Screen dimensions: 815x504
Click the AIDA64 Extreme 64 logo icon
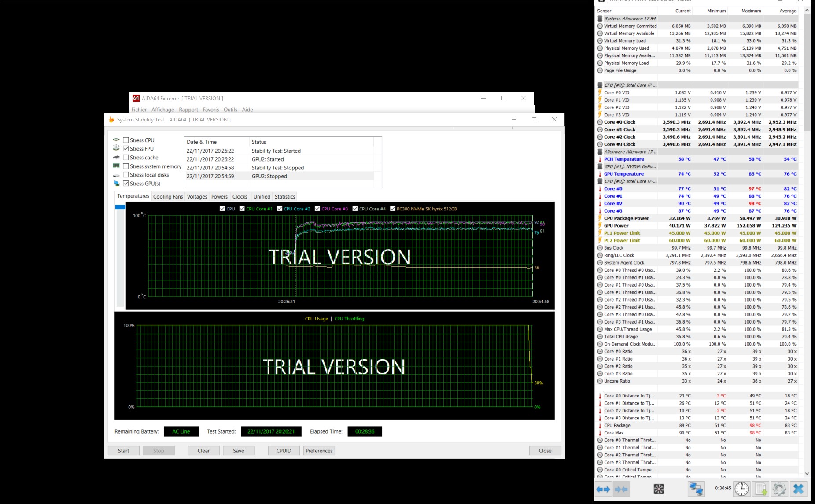click(136, 98)
